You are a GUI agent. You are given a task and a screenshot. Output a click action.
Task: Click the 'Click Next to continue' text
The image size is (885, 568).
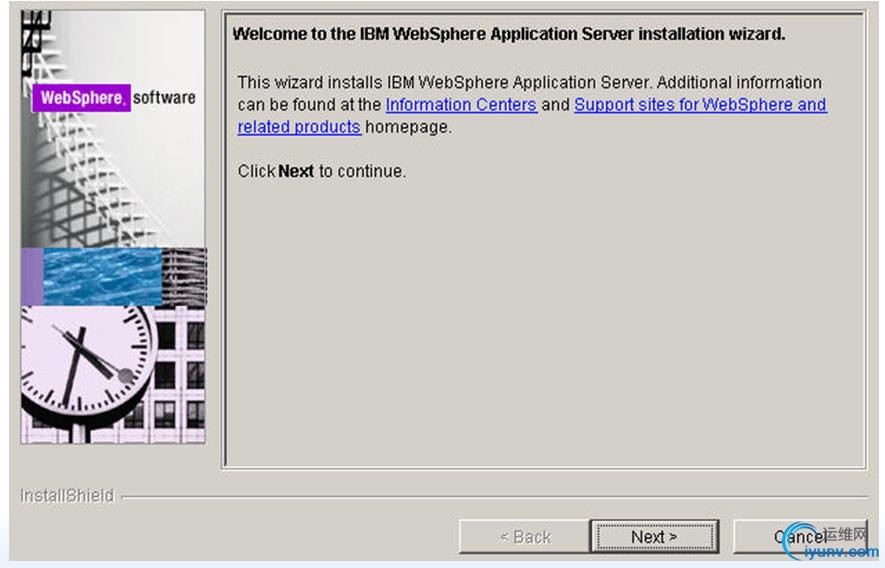[322, 171]
